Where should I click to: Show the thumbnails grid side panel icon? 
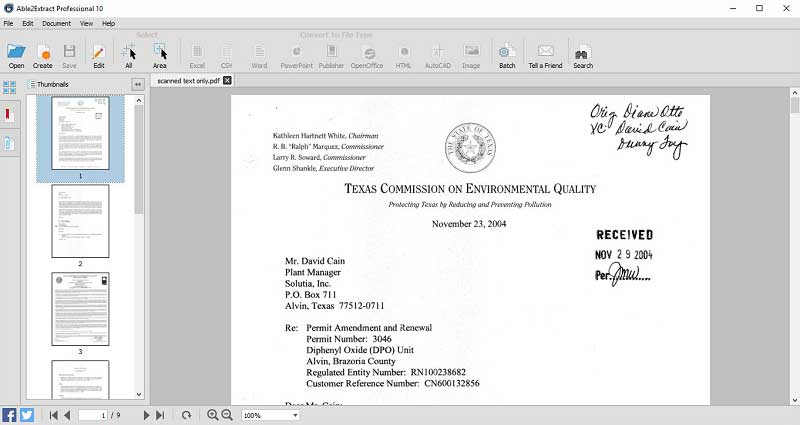(9, 87)
